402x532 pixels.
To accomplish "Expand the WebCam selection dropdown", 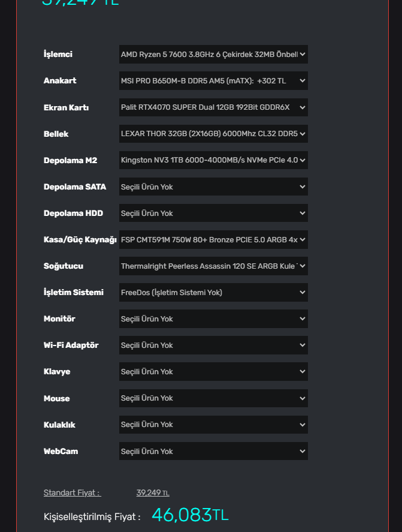I will pos(213,451).
